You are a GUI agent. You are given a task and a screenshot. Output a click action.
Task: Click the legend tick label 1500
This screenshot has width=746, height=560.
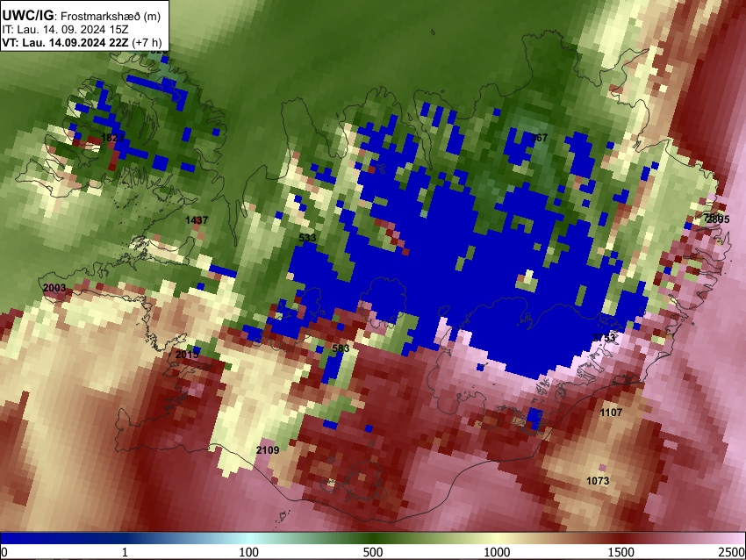(621, 552)
